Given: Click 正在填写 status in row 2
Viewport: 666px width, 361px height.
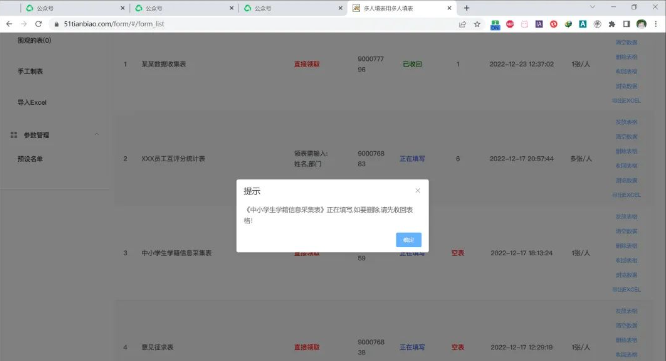Looking at the screenshot, I should click(x=412, y=158).
